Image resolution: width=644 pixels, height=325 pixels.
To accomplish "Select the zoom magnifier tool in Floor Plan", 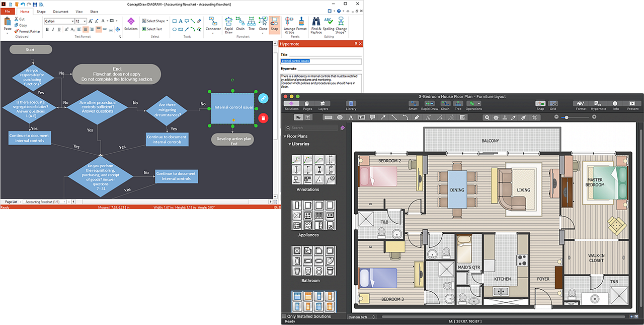I will click(x=487, y=117).
